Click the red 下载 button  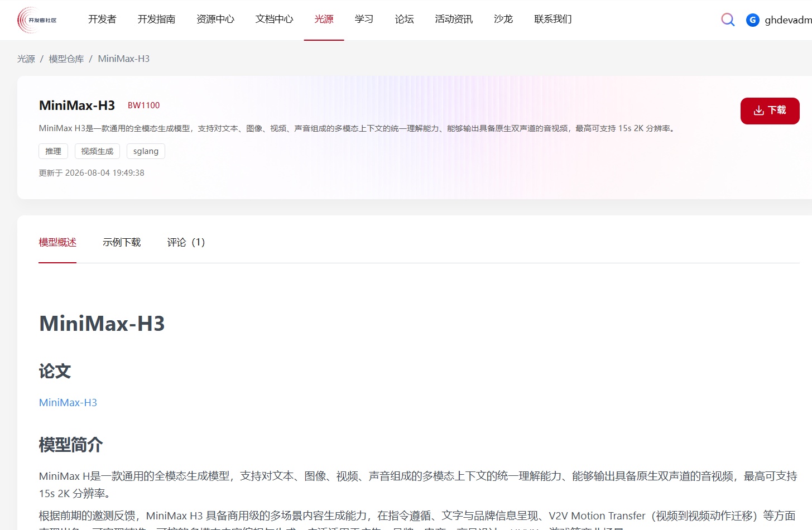[770, 110]
